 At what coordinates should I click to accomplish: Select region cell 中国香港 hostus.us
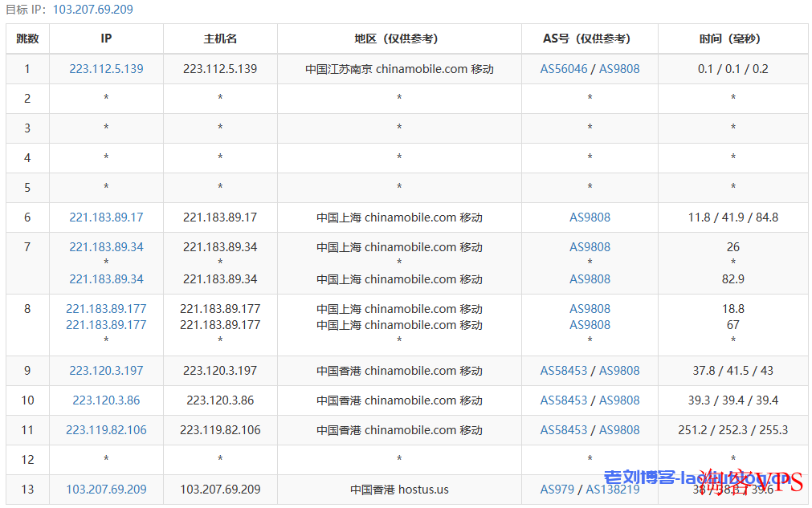point(399,490)
